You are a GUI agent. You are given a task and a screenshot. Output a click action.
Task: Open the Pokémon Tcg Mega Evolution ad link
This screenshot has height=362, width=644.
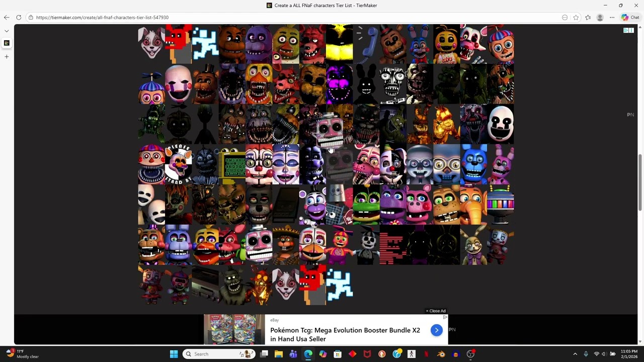[345, 334]
